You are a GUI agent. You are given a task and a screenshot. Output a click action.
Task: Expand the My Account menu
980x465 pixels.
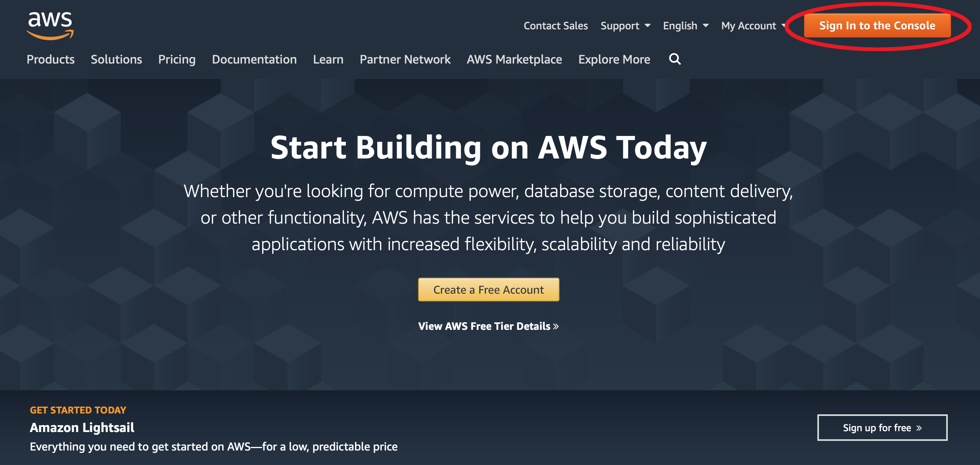[753, 26]
